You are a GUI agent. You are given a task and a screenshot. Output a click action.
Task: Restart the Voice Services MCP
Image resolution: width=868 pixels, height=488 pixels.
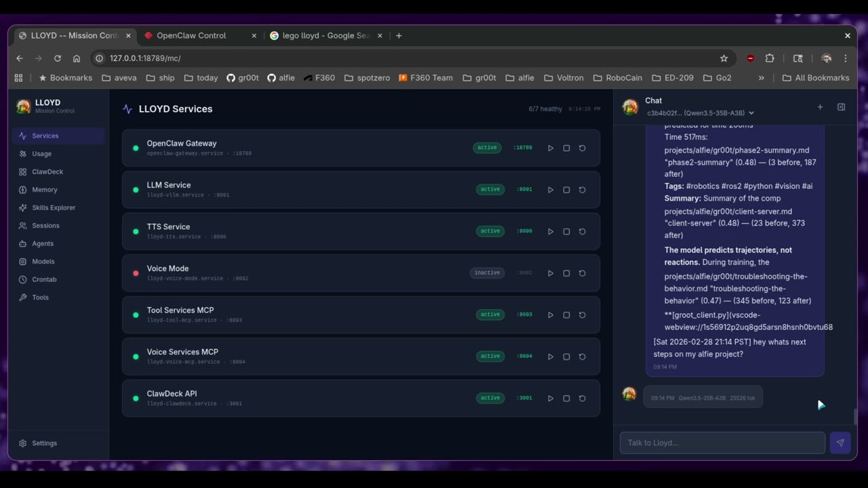pos(582,357)
